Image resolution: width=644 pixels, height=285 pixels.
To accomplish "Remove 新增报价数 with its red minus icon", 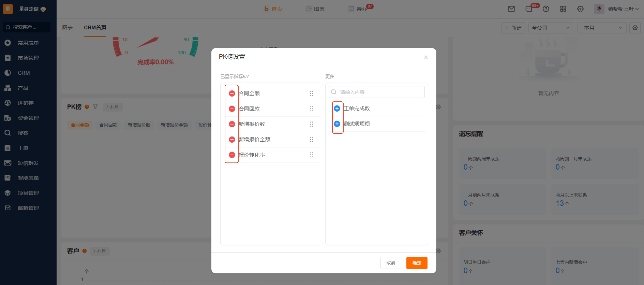I will point(232,124).
